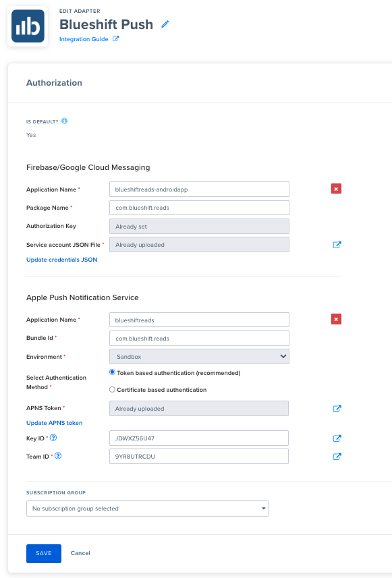Click the Update APNS token link
Screen dimensions: 392x578
click(55, 423)
